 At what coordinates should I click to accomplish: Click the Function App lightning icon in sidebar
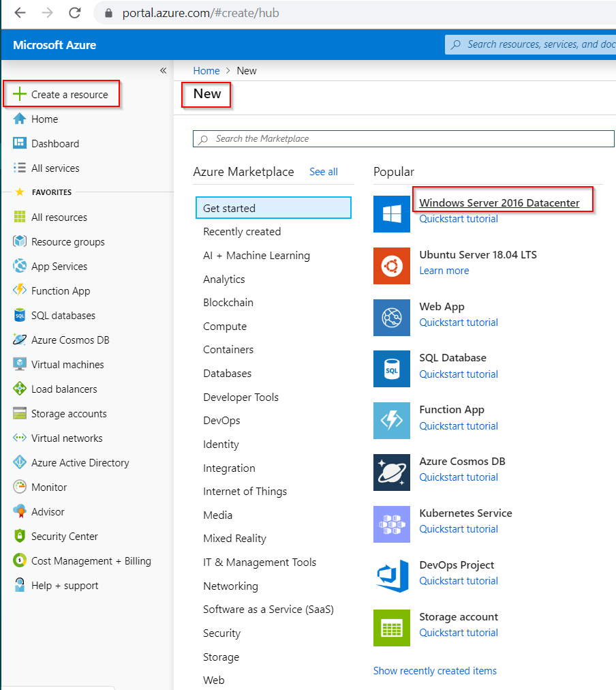click(19, 290)
